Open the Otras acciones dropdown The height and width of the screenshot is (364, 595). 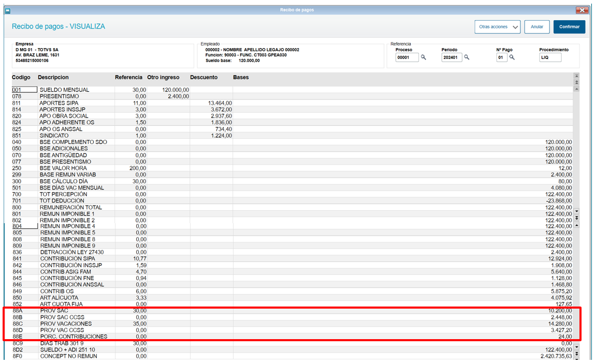pos(497,27)
